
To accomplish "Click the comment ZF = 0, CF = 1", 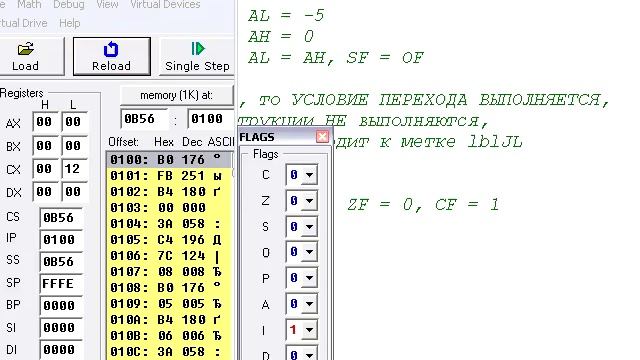I will click(x=423, y=204).
